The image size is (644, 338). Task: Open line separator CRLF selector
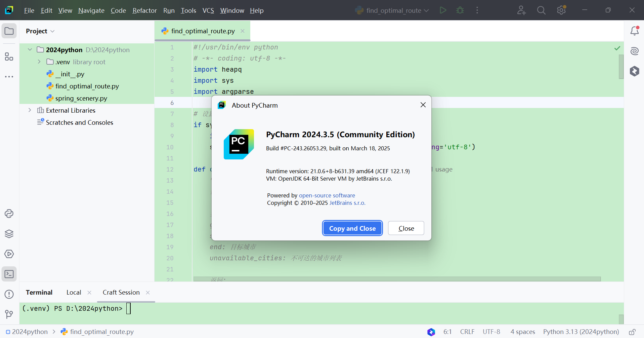467,332
